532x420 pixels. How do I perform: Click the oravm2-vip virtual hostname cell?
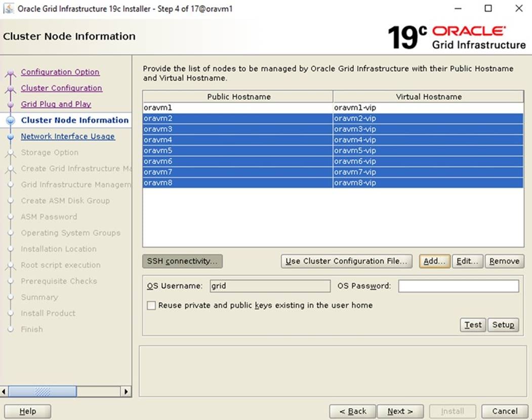(x=429, y=118)
